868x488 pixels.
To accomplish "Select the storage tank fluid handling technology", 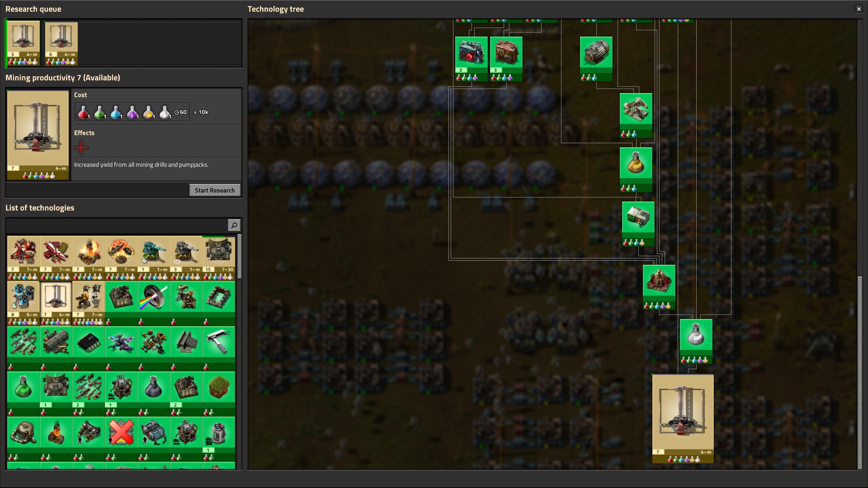I will 24,438.
